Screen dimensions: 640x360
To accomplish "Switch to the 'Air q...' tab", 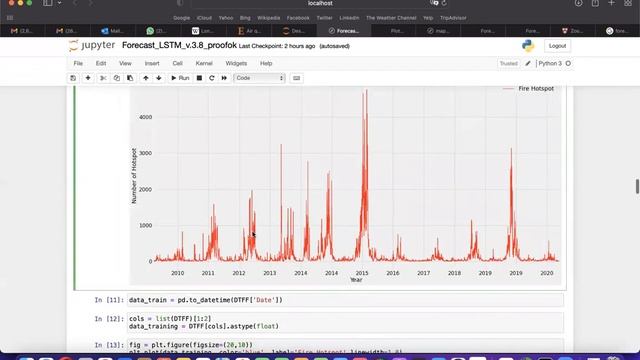I will click(248, 31).
